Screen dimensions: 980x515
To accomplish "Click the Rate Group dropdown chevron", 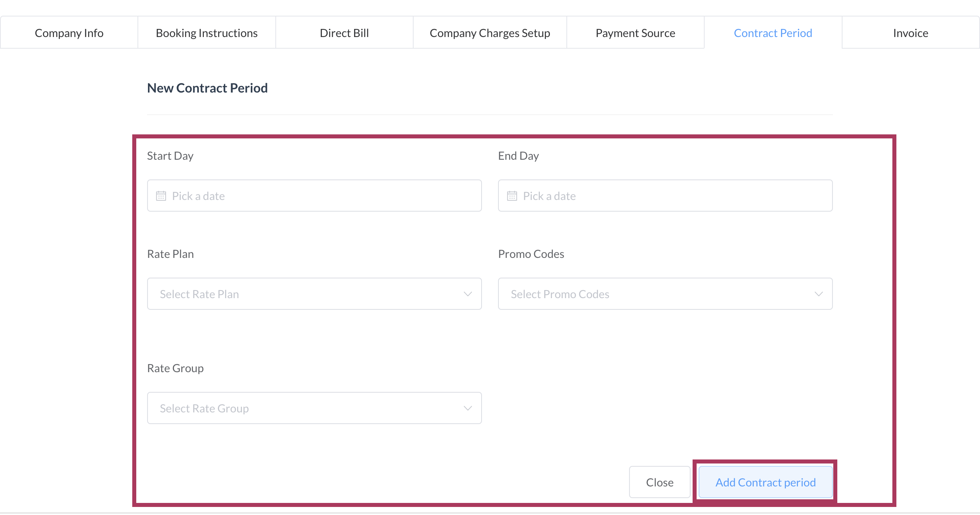I will (x=467, y=408).
